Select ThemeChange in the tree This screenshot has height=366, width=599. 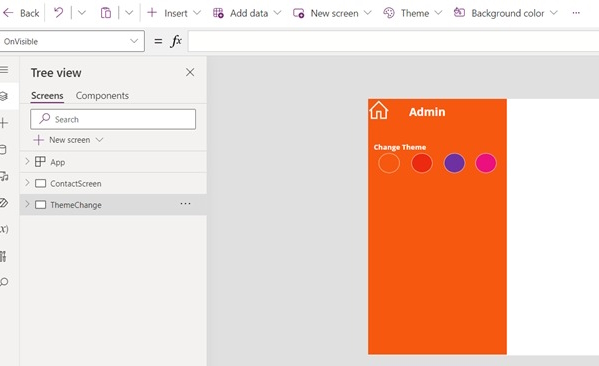[76, 205]
